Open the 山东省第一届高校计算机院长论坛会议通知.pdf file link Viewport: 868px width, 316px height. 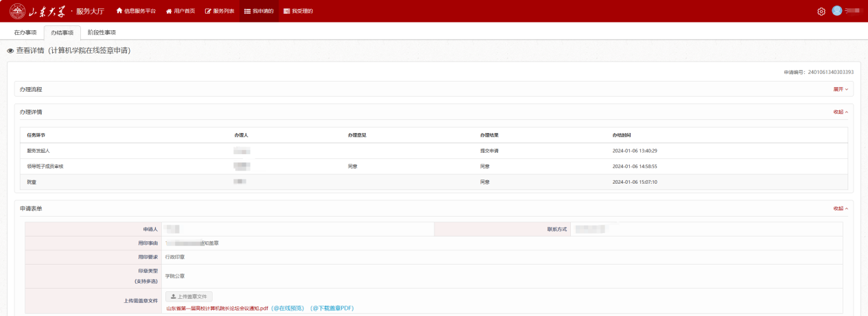tap(217, 308)
